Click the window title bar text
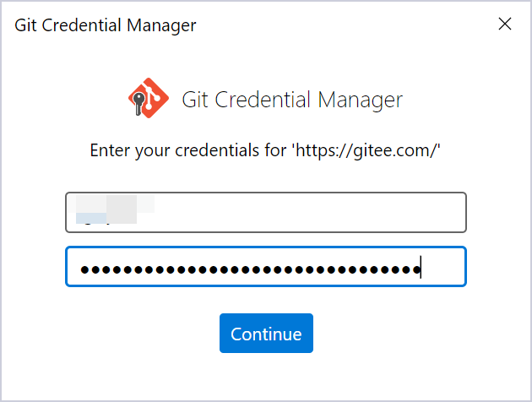This screenshot has height=402, width=532. tap(106, 24)
